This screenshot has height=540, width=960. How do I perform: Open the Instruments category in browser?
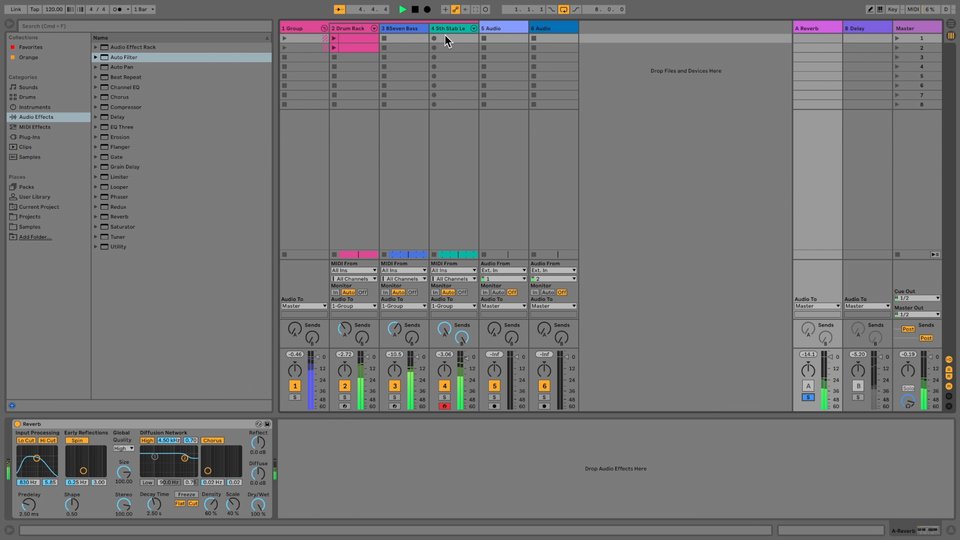click(x=34, y=107)
